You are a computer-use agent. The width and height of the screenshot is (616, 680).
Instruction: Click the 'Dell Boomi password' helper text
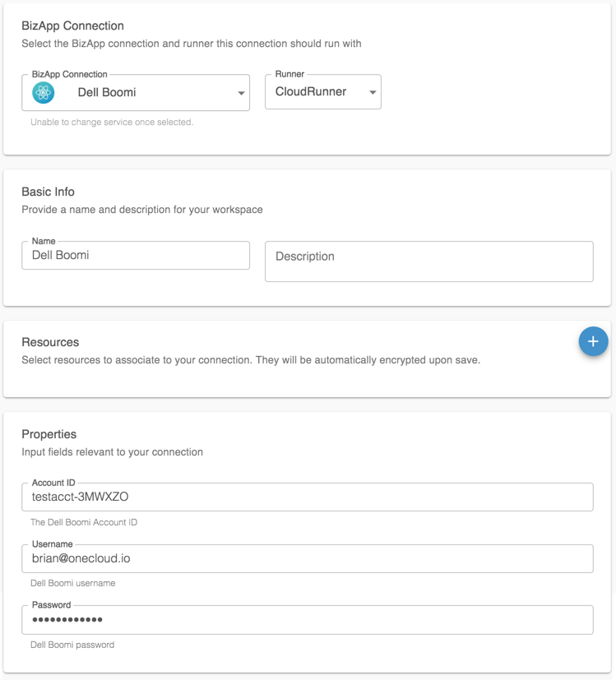[72, 645]
